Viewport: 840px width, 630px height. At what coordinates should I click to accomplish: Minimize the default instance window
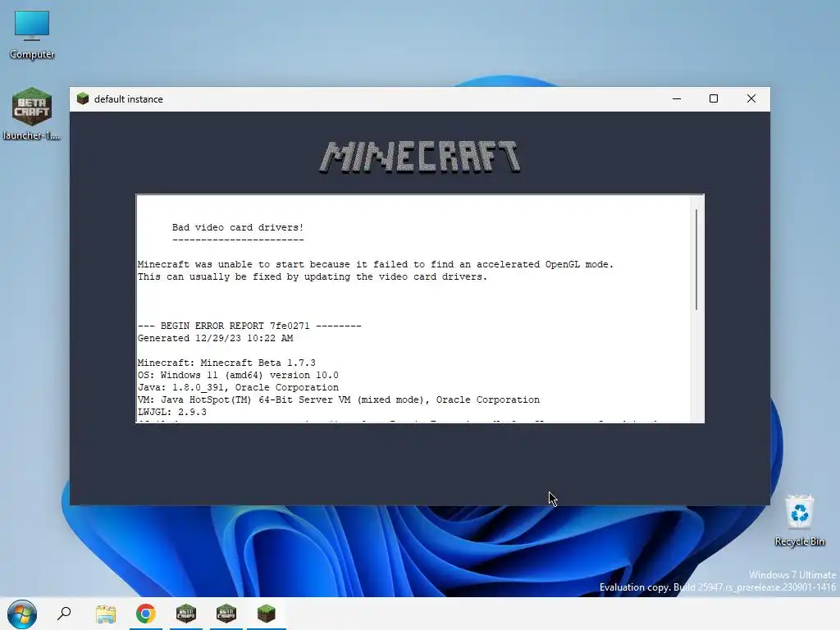tap(677, 98)
